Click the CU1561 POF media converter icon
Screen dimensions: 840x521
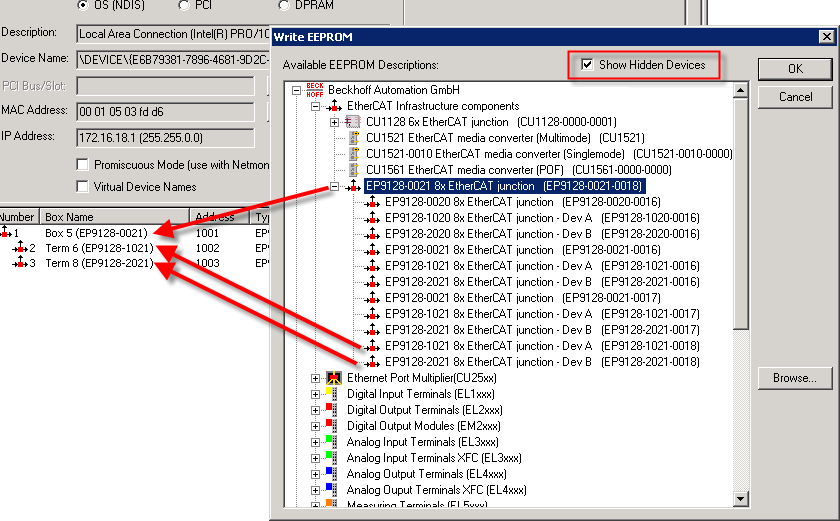[x=354, y=170]
